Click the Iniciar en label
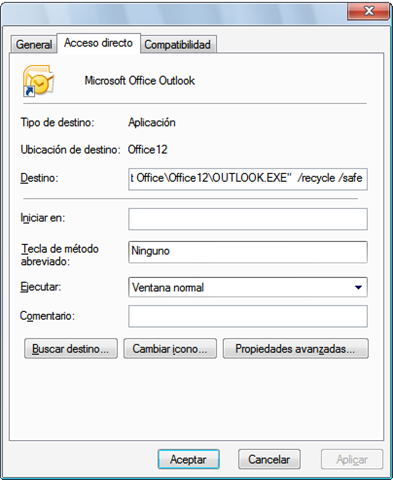The image size is (393, 480). click(x=43, y=218)
